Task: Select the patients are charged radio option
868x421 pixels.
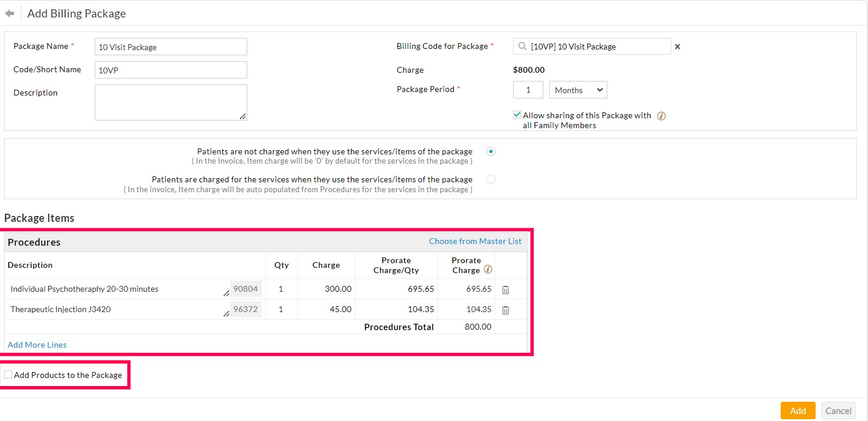Action: pyautogui.click(x=490, y=179)
